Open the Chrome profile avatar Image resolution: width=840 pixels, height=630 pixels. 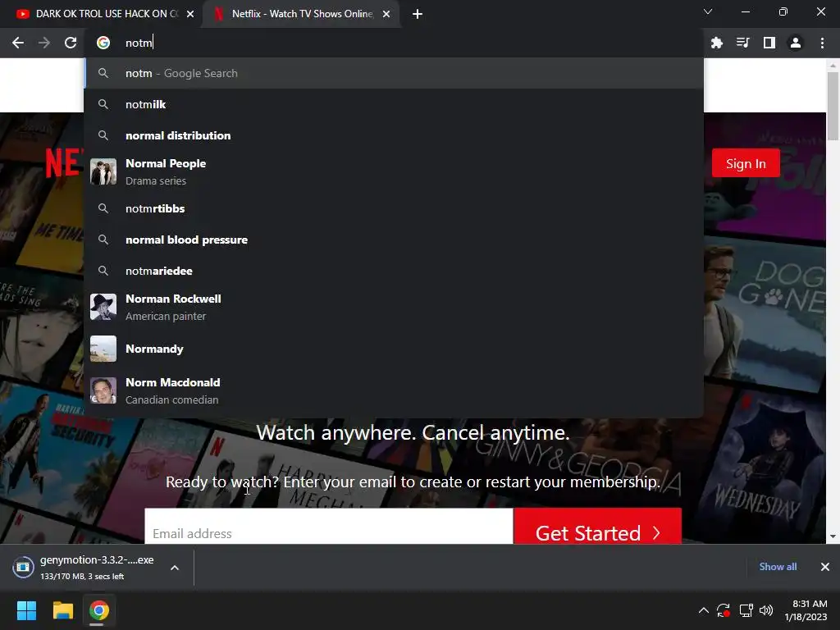pos(796,43)
